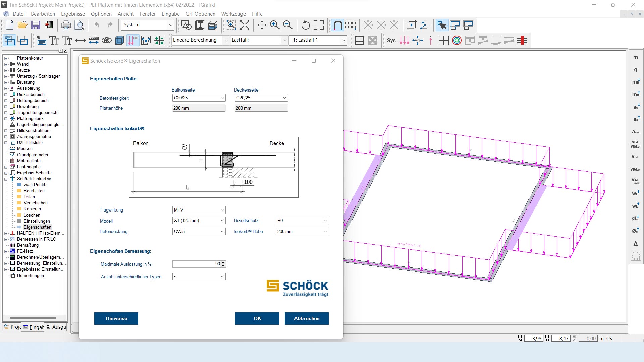Click the horizontal scrollbar in tree panel
This screenshot has height=362, width=644.
[x=33, y=318]
